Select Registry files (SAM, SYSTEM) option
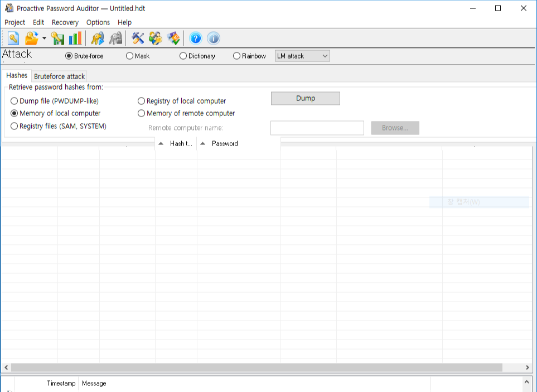The height and width of the screenshot is (392, 537). (59, 127)
